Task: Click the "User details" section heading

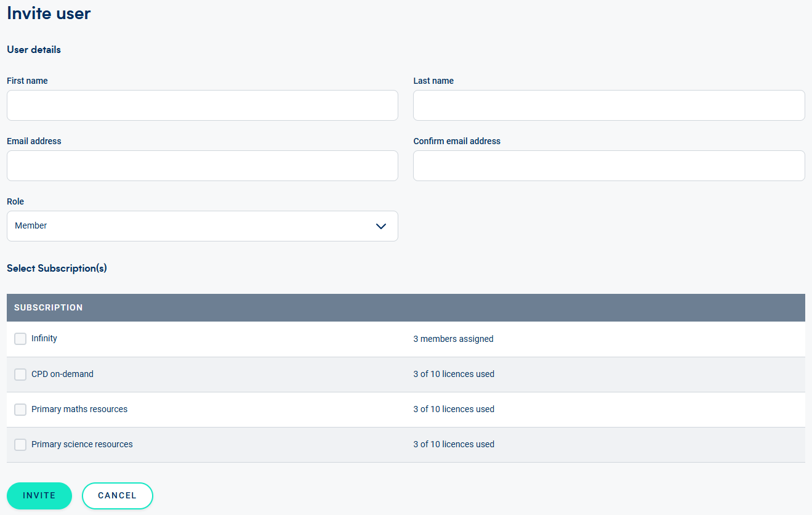Action: [x=34, y=49]
